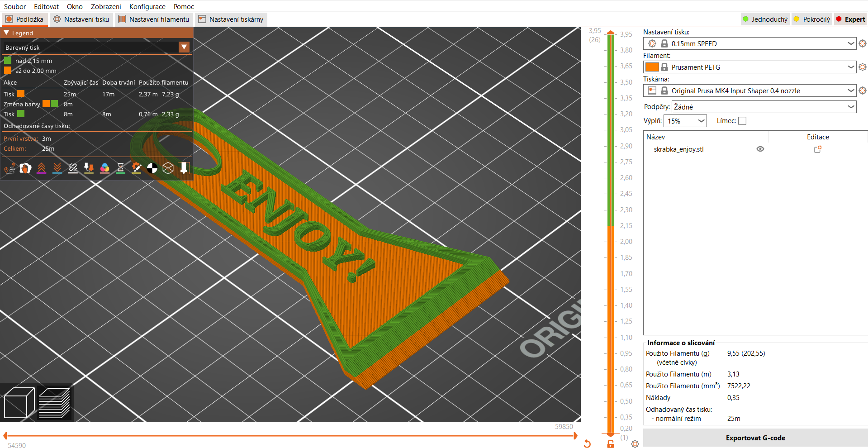The height and width of the screenshot is (448, 868).
Task: Open the Barevný tisk view dropdown
Action: [96, 47]
